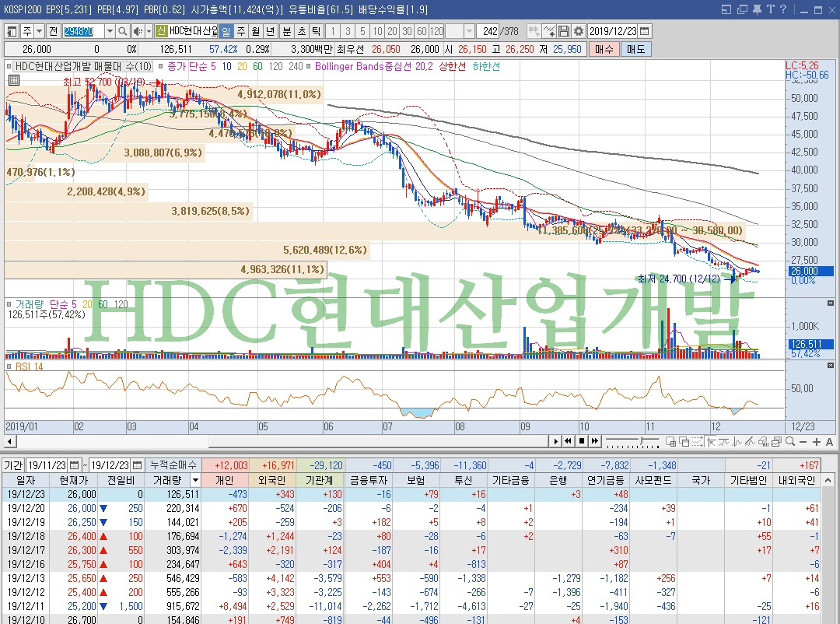This screenshot has width=840, height=624.
Task: Rewind chart playback button
Action: tap(569, 441)
